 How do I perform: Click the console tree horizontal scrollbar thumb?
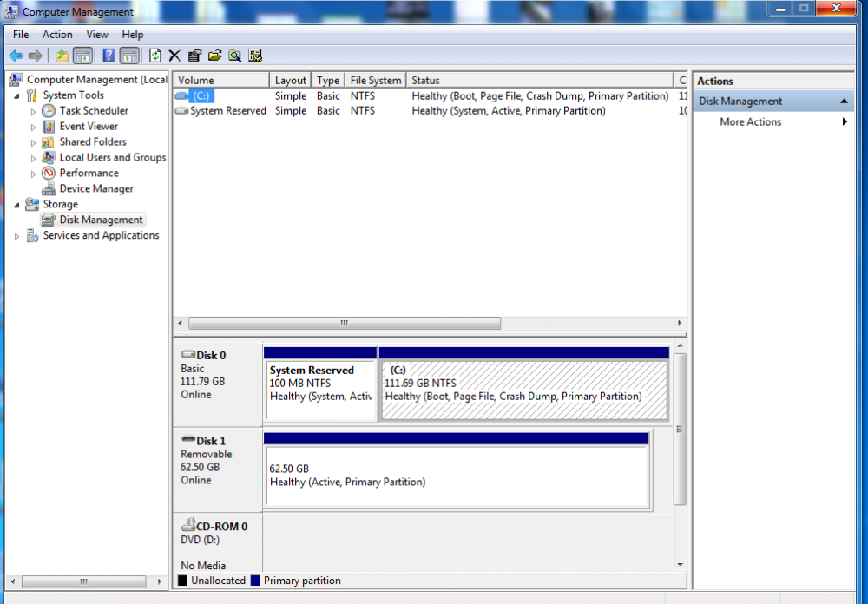point(83,581)
